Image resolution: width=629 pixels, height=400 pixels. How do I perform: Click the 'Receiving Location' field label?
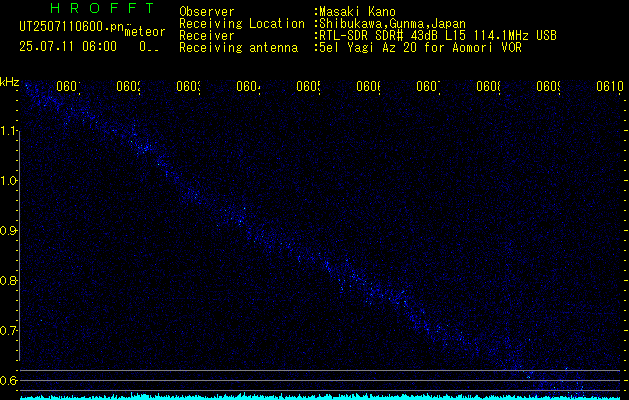[242, 24]
